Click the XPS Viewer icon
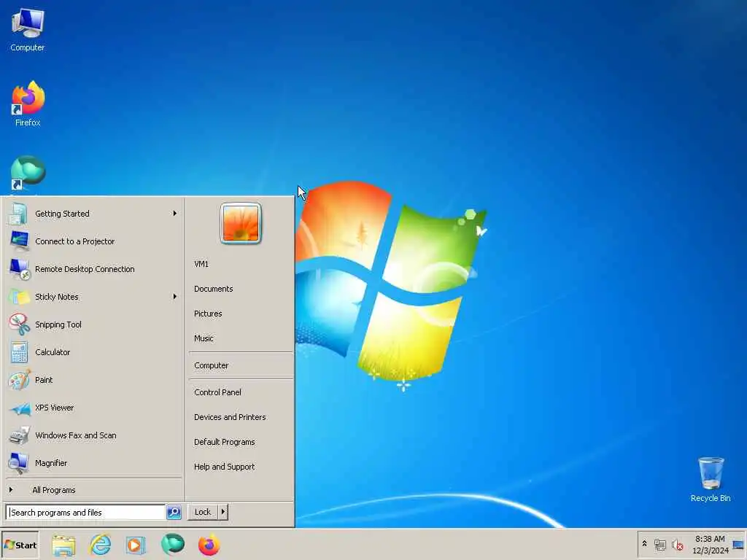The image size is (747, 560). coord(20,408)
